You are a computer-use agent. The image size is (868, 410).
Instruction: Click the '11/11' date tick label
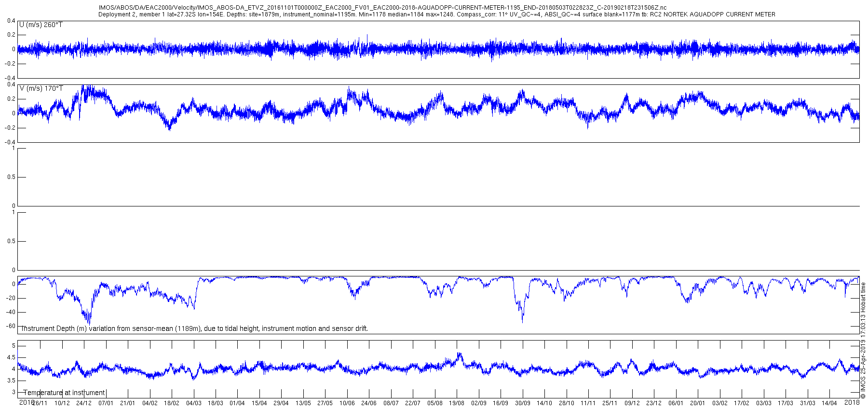[588, 403]
